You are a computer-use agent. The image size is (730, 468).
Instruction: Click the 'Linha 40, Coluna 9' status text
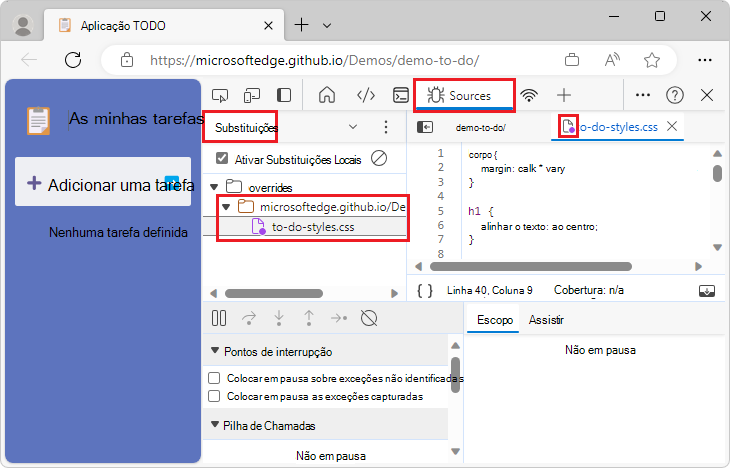point(489,291)
